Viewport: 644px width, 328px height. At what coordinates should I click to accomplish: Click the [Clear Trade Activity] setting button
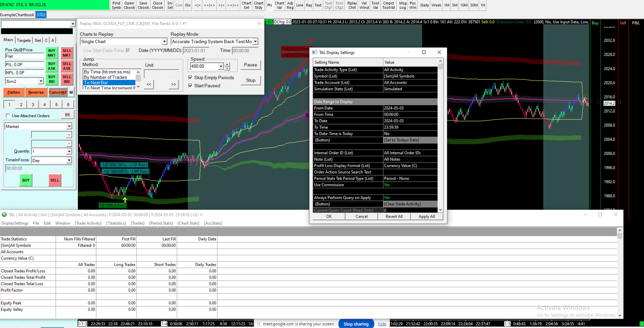pos(410,204)
